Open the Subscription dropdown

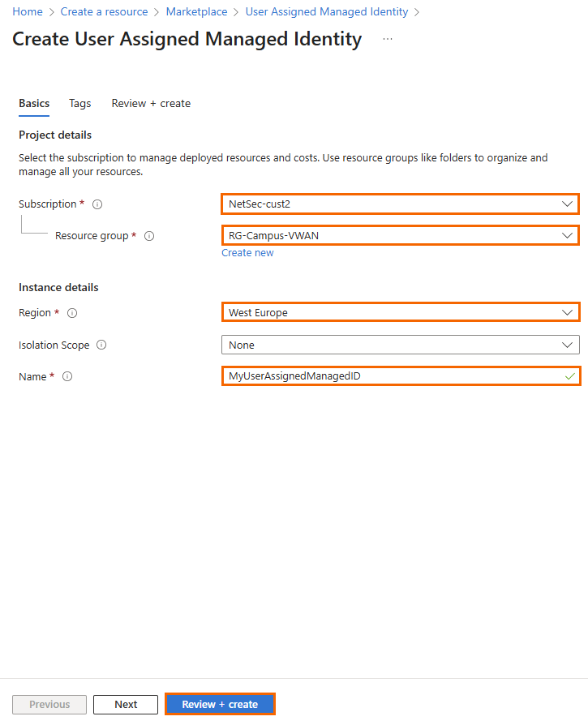point(568,204)
